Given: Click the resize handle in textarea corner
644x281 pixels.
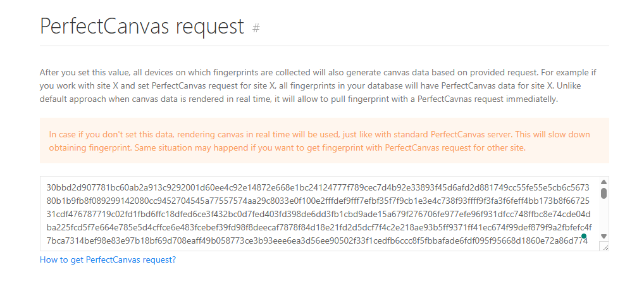Looking at the screenshot, I should tap(604, 247).
